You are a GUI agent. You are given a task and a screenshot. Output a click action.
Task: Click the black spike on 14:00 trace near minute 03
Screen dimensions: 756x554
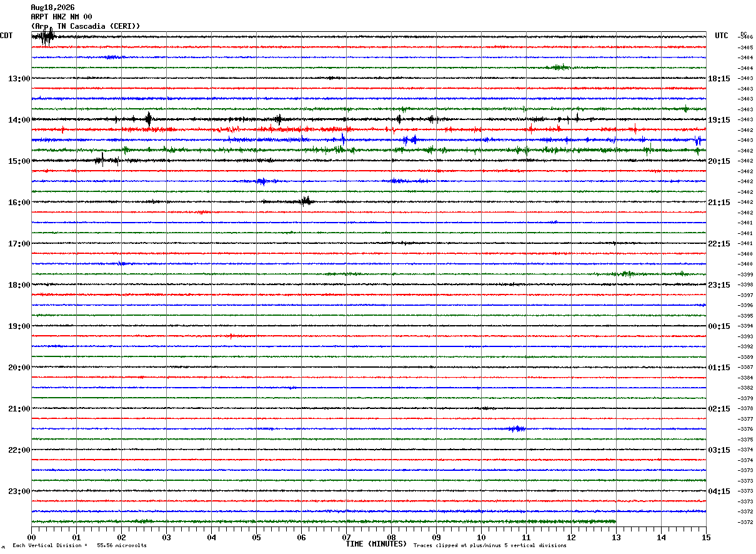pos(149,118)
